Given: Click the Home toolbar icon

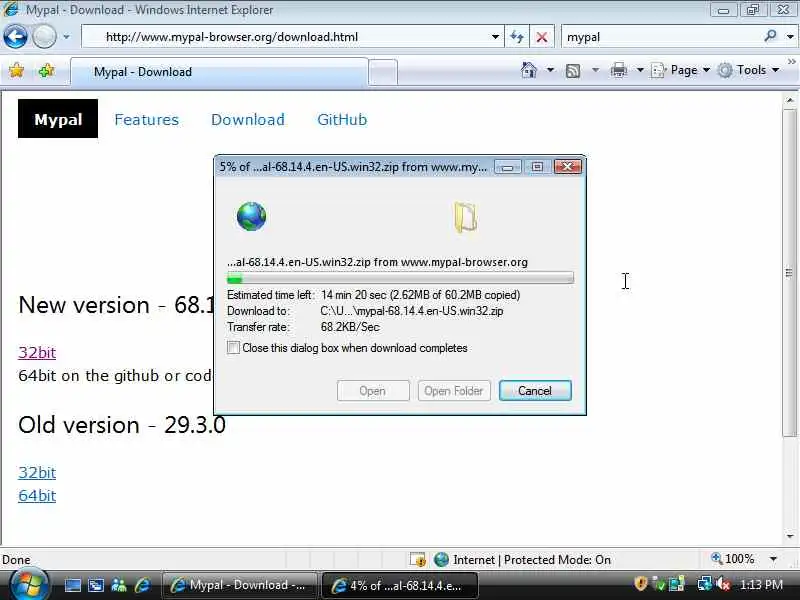Looking at the screenshot, I should 529,70.
